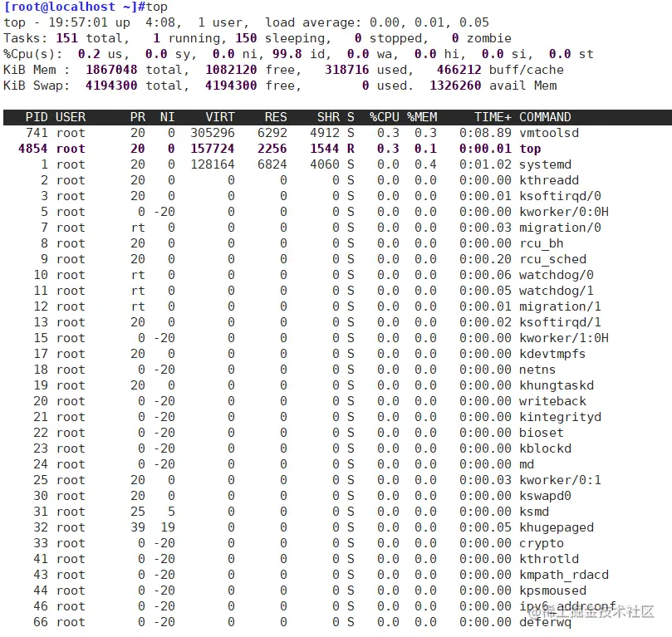
Task: Click the md command name
Action: pyautogui.click(x=527, y=464)
